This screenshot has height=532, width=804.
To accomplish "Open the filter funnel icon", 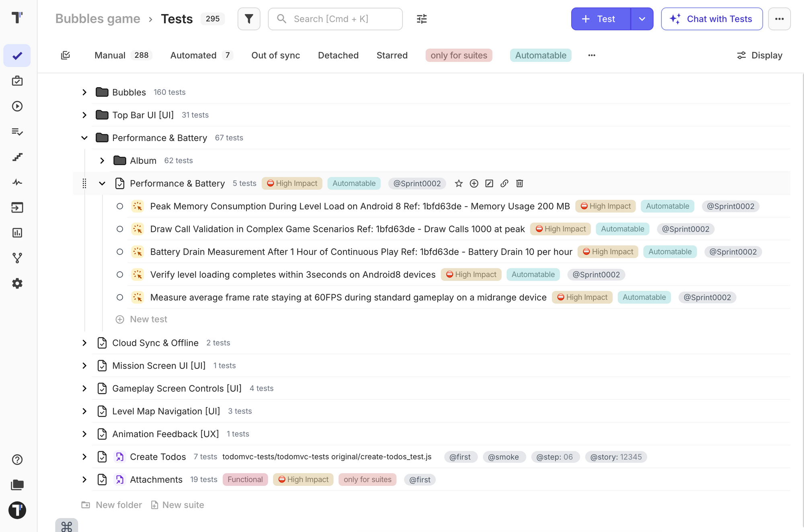I will click(x=249, y=19).
